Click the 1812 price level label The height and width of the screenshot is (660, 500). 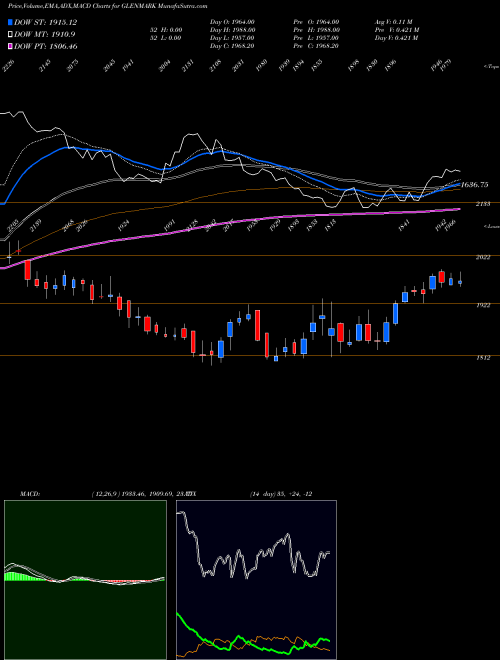click(x=483, y=358)
